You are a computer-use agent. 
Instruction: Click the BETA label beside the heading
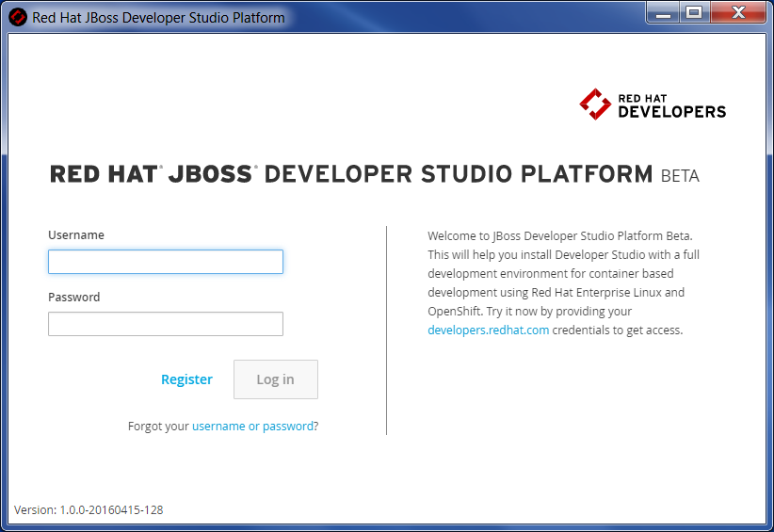pyautogui.click(x=680, y=176)
